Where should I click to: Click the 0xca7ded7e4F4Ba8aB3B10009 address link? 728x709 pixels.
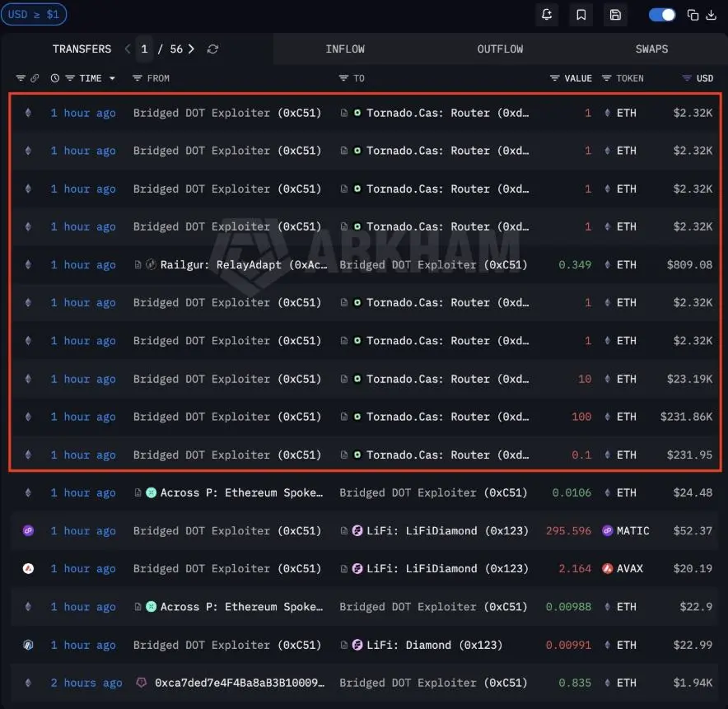[240, 683]
